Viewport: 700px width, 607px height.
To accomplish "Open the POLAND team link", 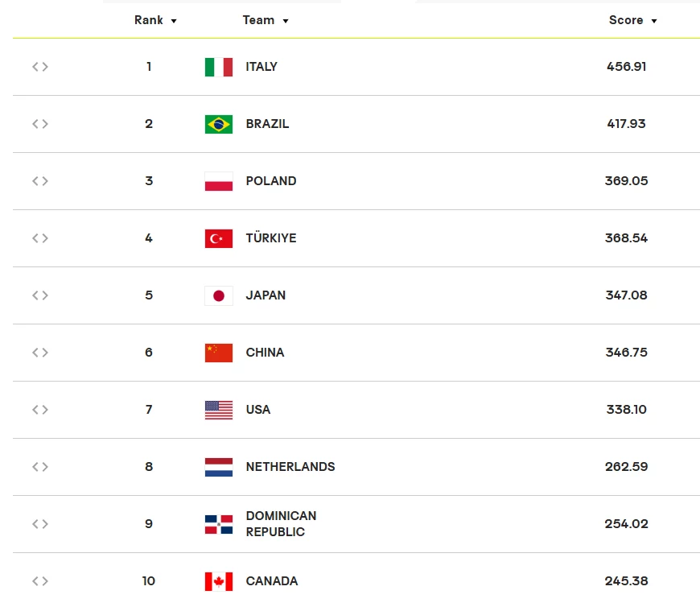I will coord(271,181).
